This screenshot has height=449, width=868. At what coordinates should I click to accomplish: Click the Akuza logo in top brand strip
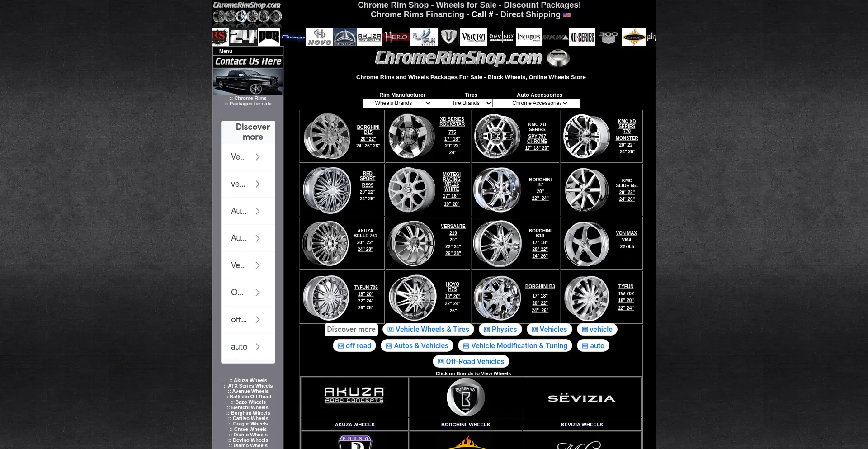pyautogui.click(x=369, y=37)
